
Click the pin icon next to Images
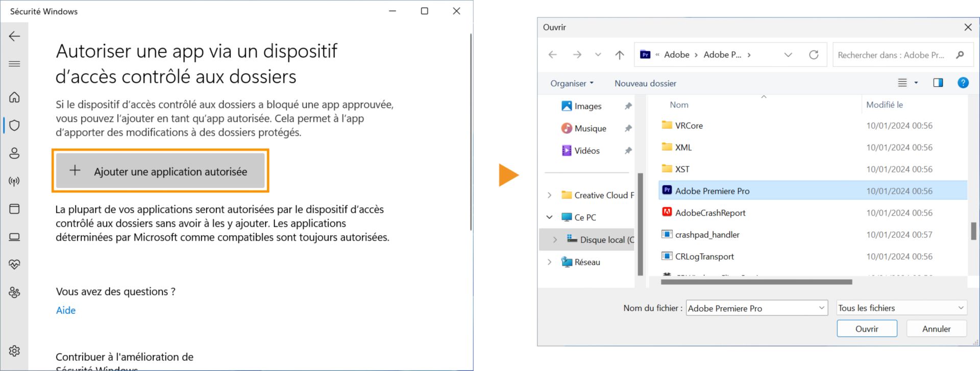point(628,106)
